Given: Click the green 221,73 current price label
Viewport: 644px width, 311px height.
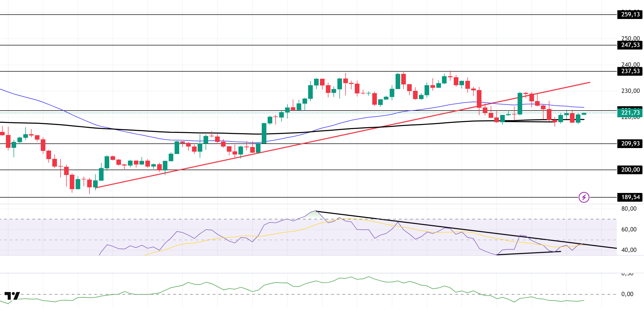Looking at the screenshot, I should tap(630, 113).
